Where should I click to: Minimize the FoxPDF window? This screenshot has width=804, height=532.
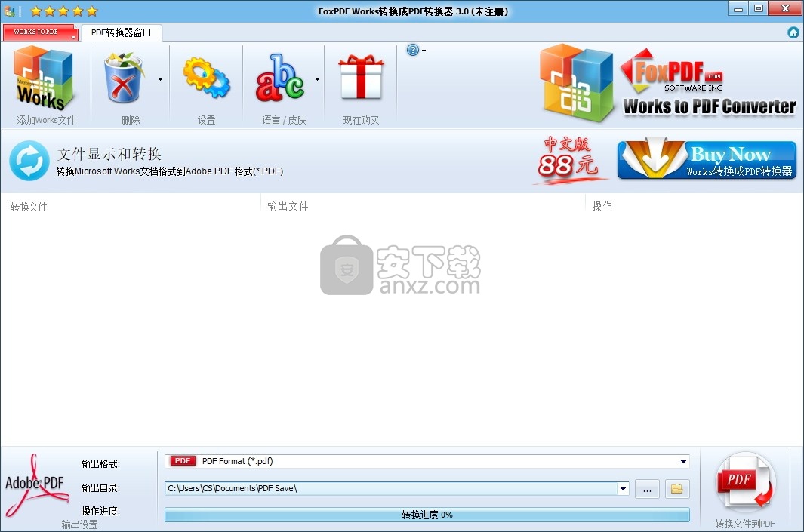(x=738, y=9)
